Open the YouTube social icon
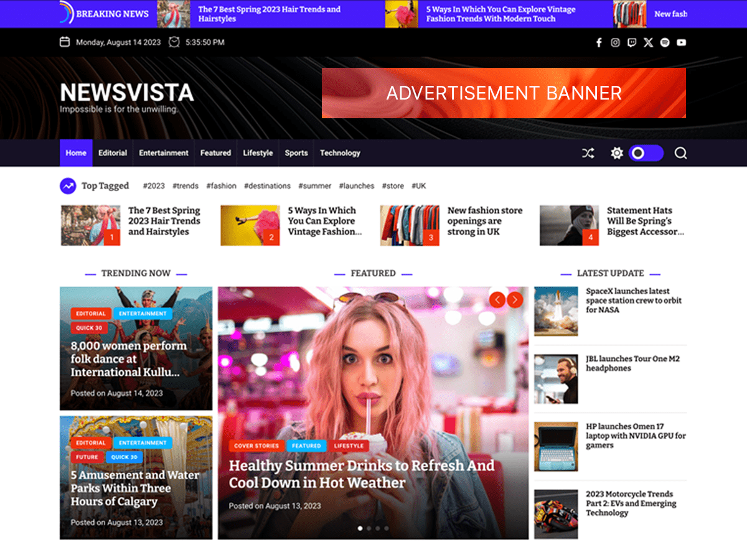This screenshot has width=747, height=560. point(682,42)
